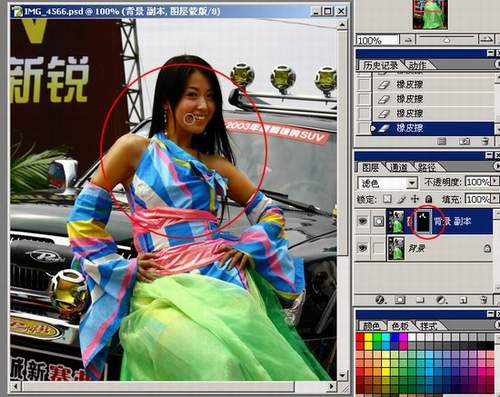Pick the pure red swatch in first row
Viewport: 500px width, 397px height.
coord(360,337)
